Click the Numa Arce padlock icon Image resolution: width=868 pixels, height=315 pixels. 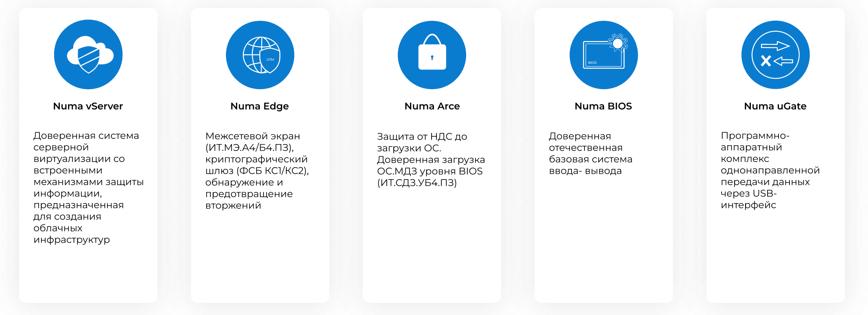[432, 55]
